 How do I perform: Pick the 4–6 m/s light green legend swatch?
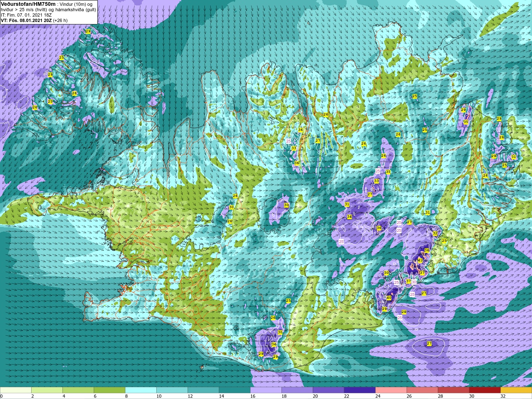78,390
